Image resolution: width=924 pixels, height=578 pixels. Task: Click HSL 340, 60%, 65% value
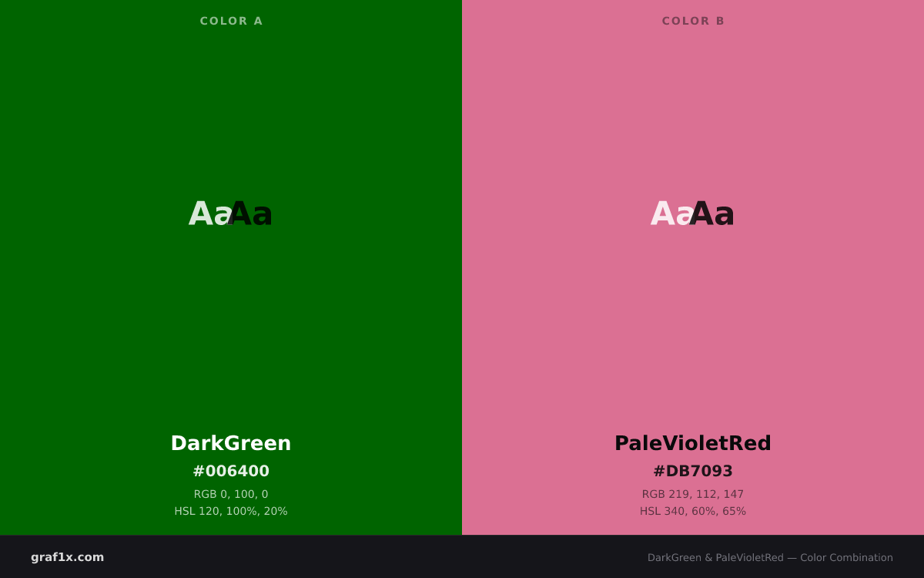pyautogui.click(x=693, y=511)
